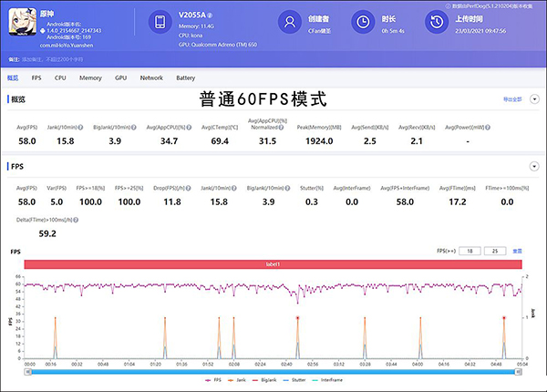Switch to the CPU tab
The width and height of the screenshot is (547, 392).
[x=60, y=78]
